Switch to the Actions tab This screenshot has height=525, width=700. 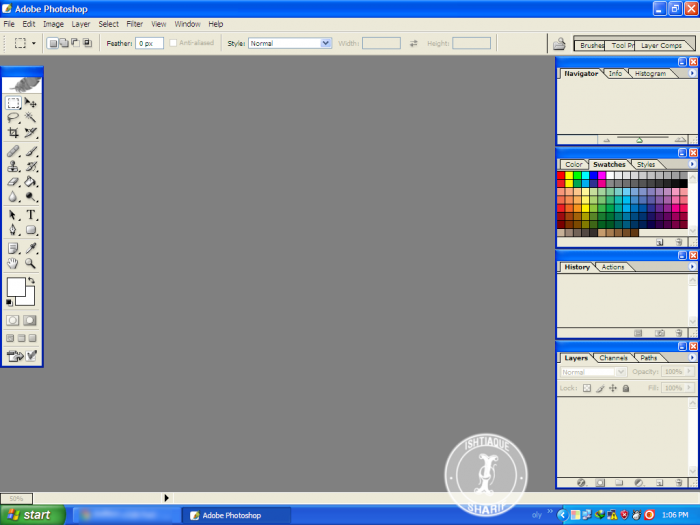pyautogui.click(x=612, y=267)
